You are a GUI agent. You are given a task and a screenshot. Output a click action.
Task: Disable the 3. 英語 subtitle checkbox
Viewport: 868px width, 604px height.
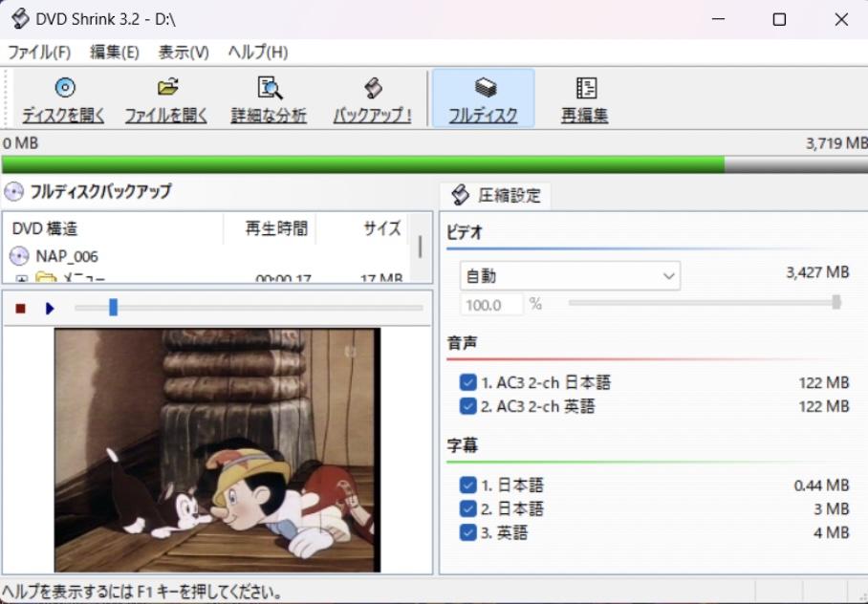pyautogui.click(x=467, y=532)
